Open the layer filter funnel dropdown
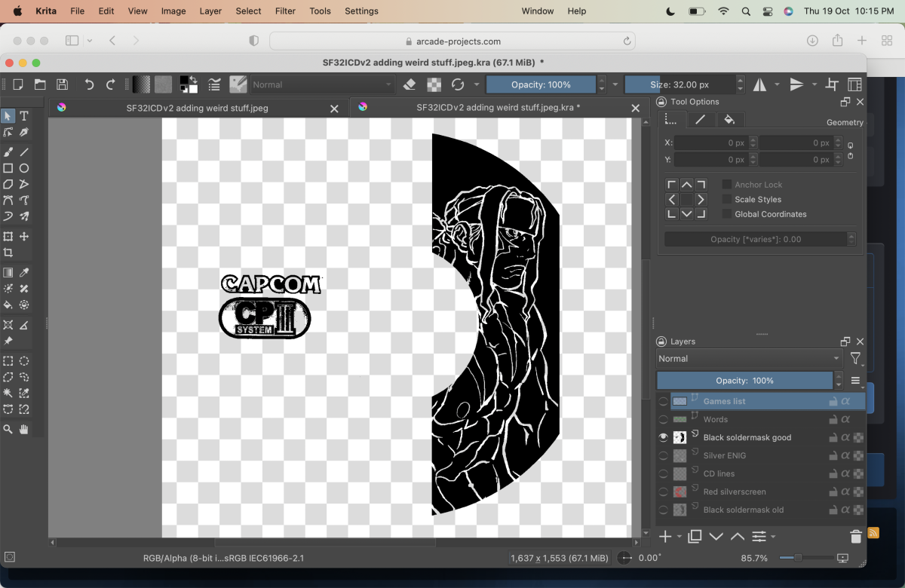Image resolution: width=905 pixels, height=588 pixels. [x=855, y=359]
